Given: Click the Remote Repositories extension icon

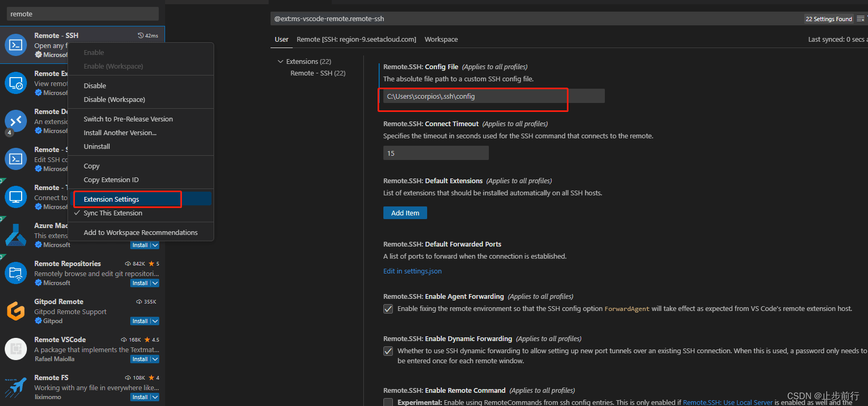Looking at the screenshot, I should point(16,273).
